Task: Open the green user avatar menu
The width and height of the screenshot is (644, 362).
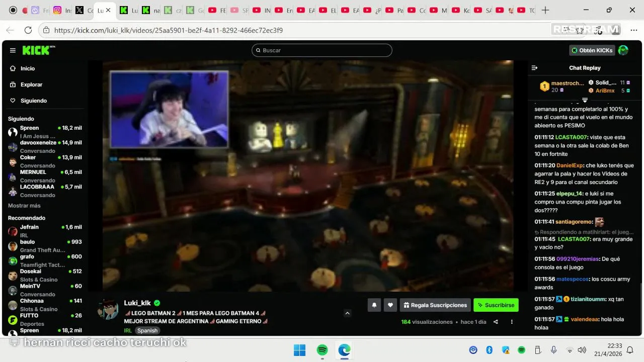Action: point(623,50)
